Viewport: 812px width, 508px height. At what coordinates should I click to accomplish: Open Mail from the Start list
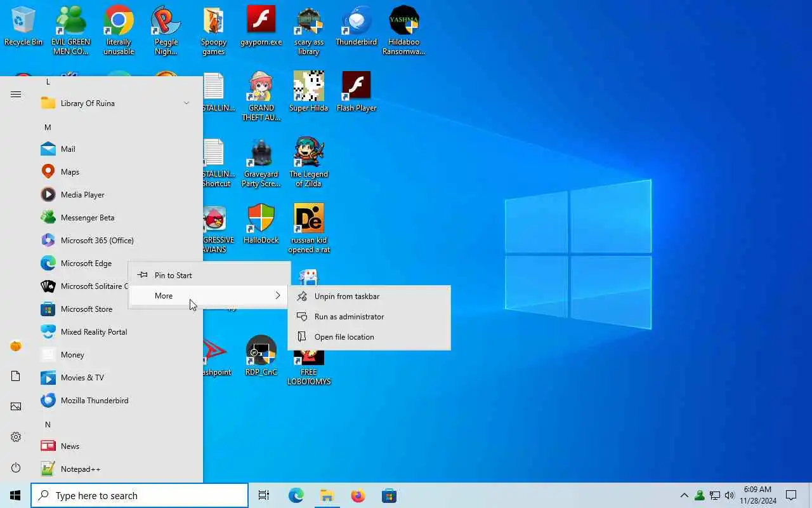tap(117, 149)
